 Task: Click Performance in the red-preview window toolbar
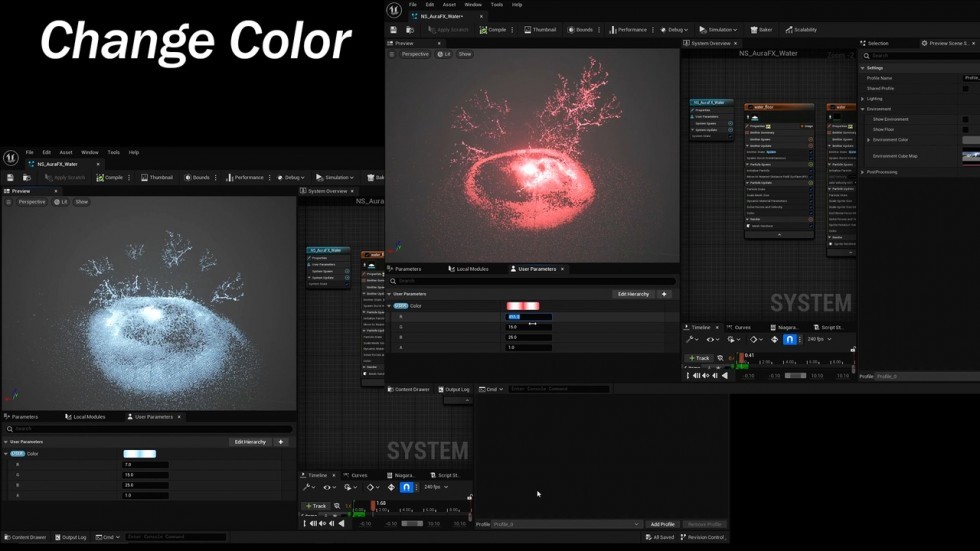point(628,29)
